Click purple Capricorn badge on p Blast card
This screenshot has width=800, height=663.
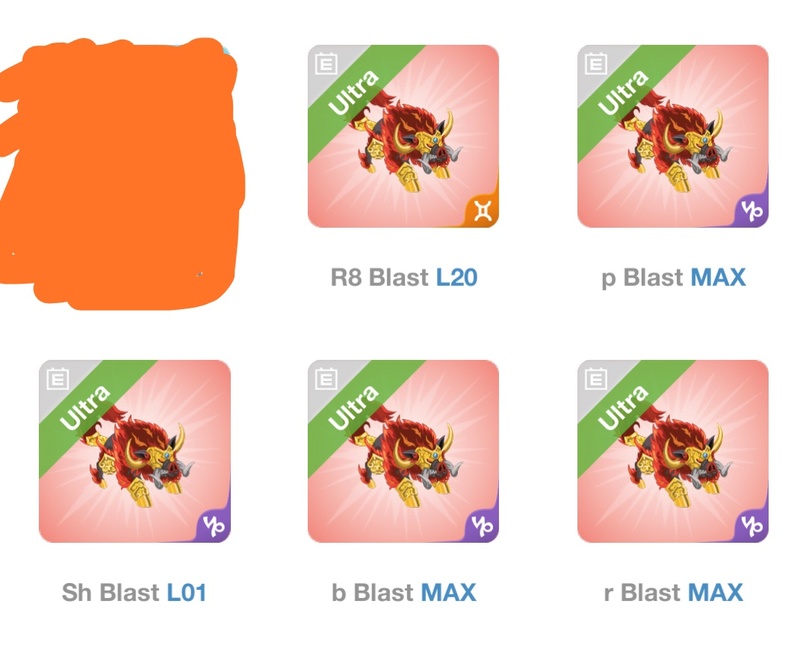[x=752, y=210]
